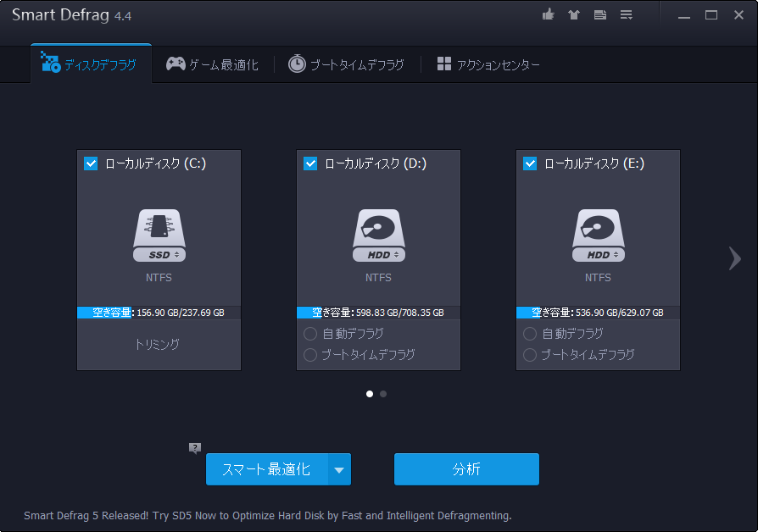Go to second page dot indicator
Image resolution: width=758 pixels, height=532 pixels.
383,394
